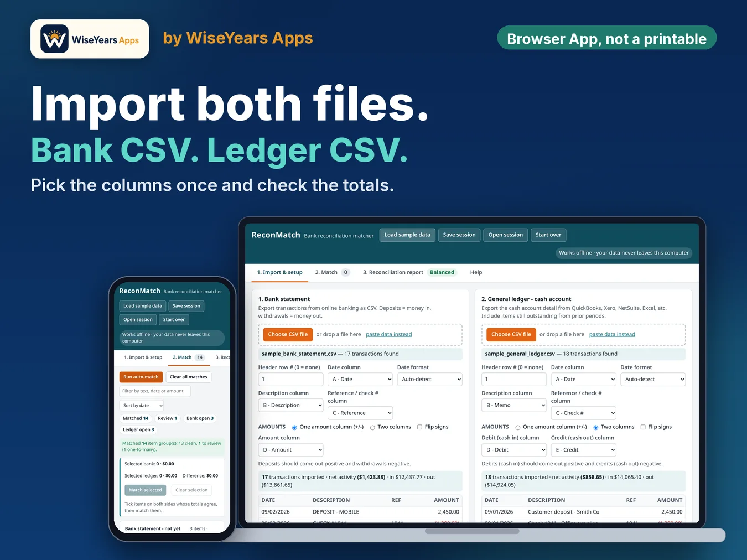
Task: Select Two columns radio in General ledger
Action: (x=596, y=427)
